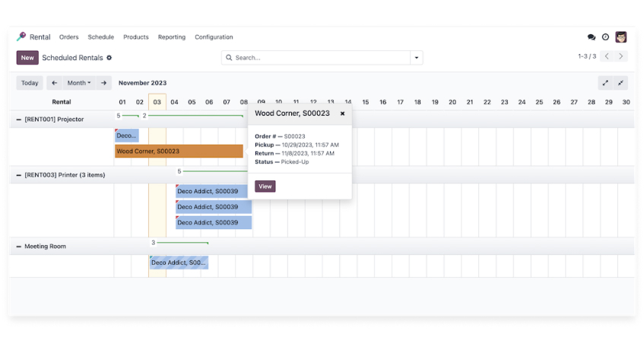Image resolution: width=644 pixels, height=350 pixels.
Task: Open the chat messages icon
Action: click(591, 37)
